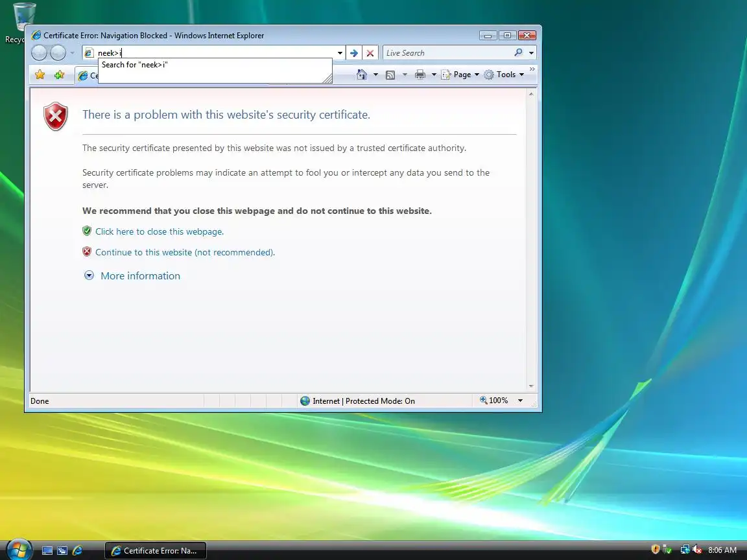The height and width of the screenshot is (560, 747).
Task: Click the Internet Explorer title bar icon
Action: (36, 35)
